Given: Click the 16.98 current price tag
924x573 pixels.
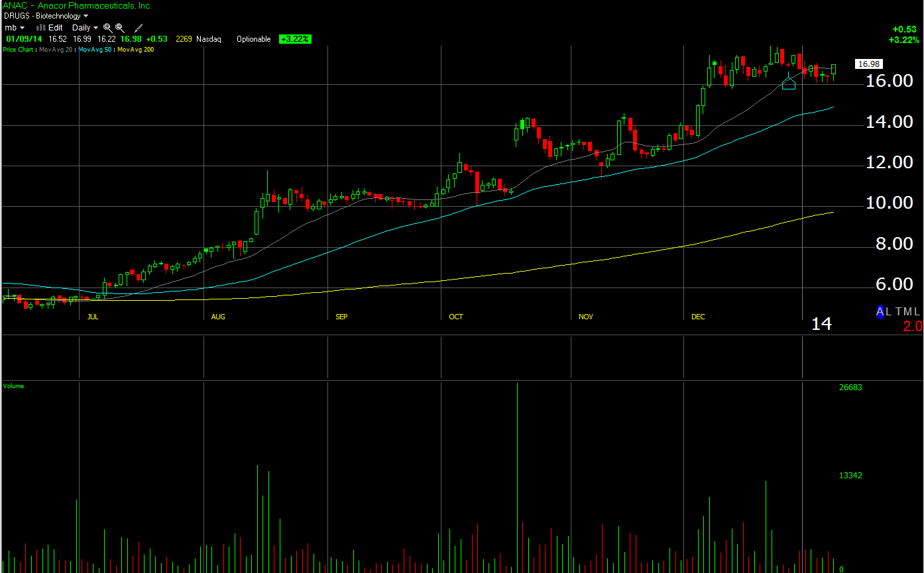Looking at the screenshot, I should [x=868, y=64].
